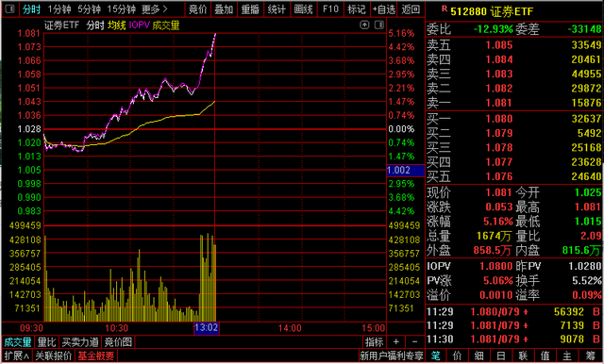Expand the 更多 periods menu
Screen dimensions: 604x364
pyautogui.click(x=155, y=9)
